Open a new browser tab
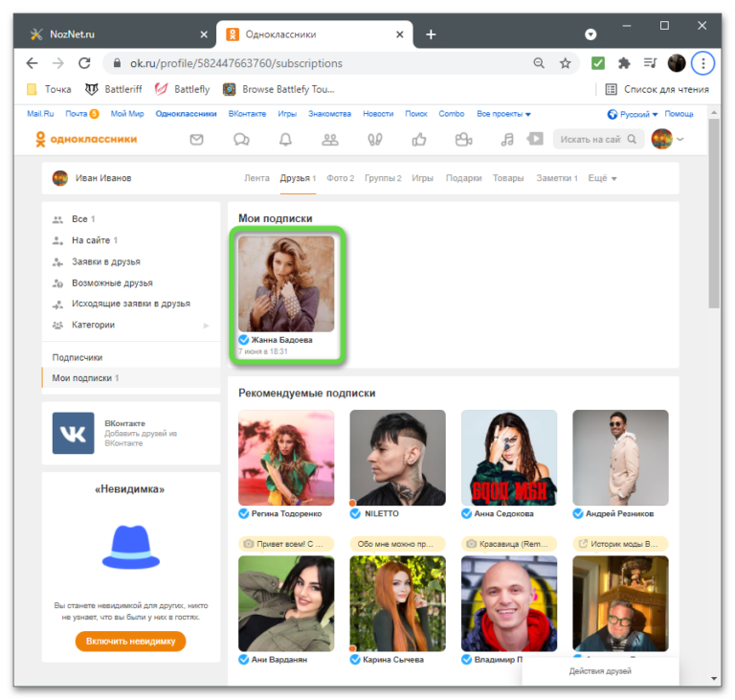 [x=431, y=34]
